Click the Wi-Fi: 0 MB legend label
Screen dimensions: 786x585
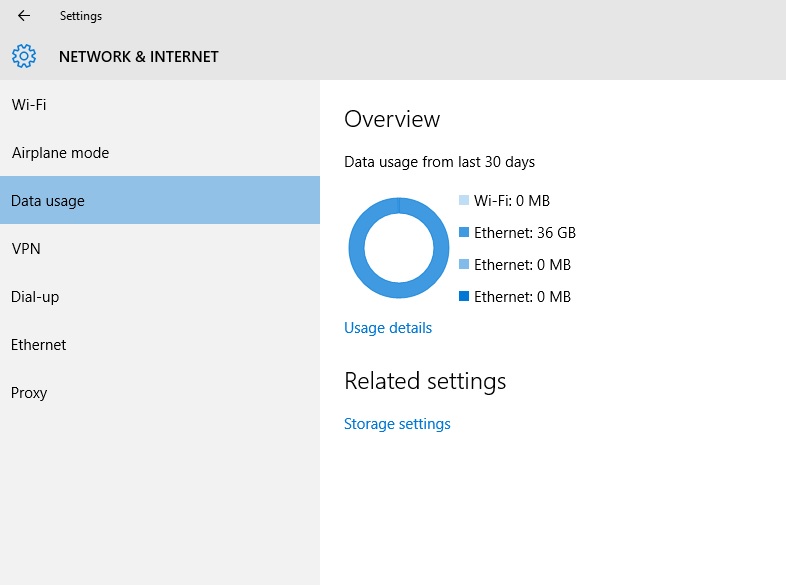point(512,201)
